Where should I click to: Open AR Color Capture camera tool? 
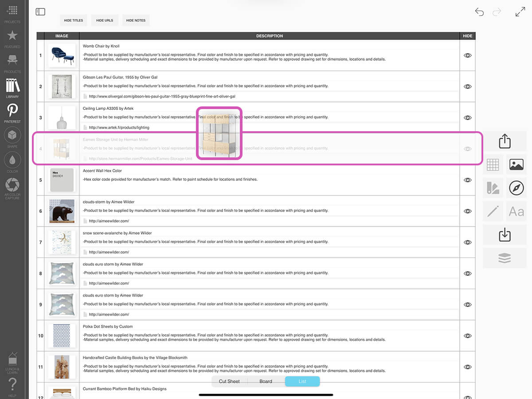12,186
